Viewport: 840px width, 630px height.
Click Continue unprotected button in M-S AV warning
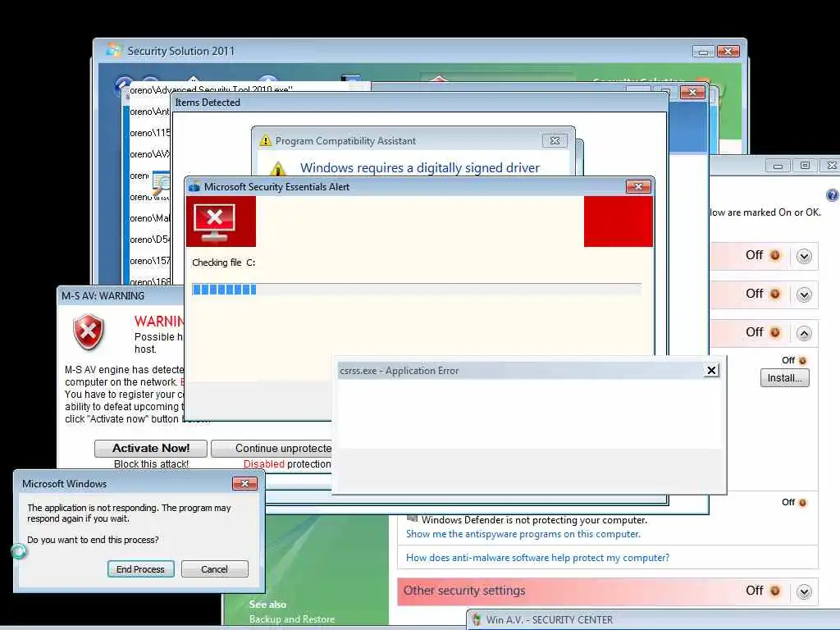272,449
